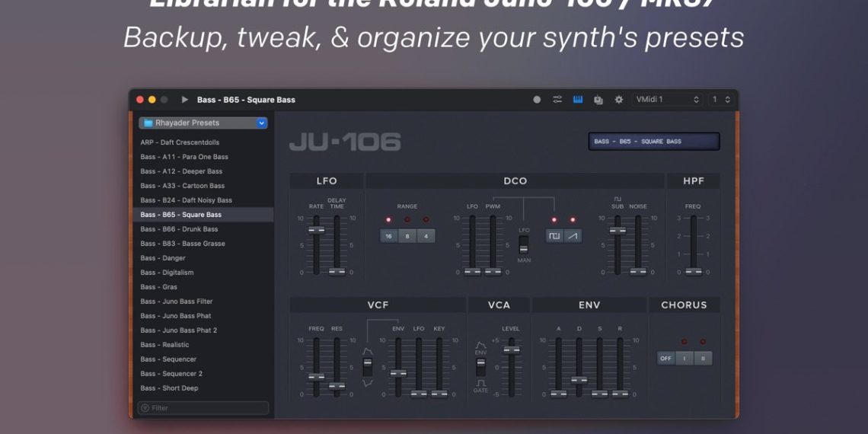Set chorus mode to II
The width and height of the screenshot is (868, 434).
coord(703,358)
